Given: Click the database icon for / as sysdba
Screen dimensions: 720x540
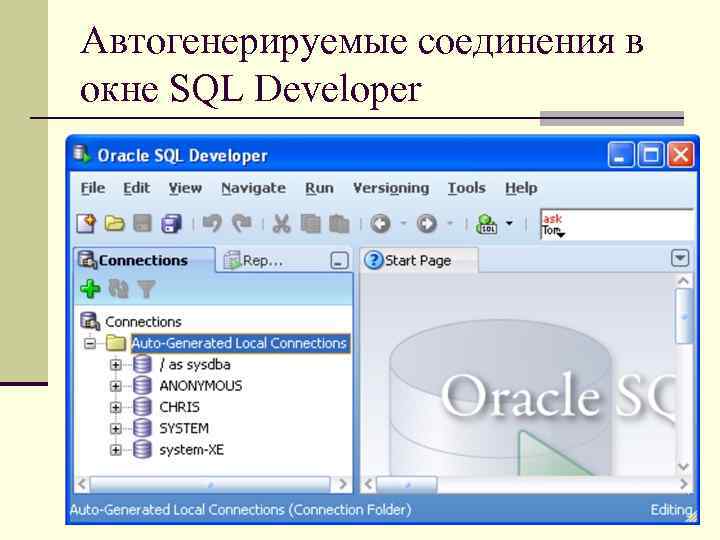Looking at the screenshot, I should [142, 365].
